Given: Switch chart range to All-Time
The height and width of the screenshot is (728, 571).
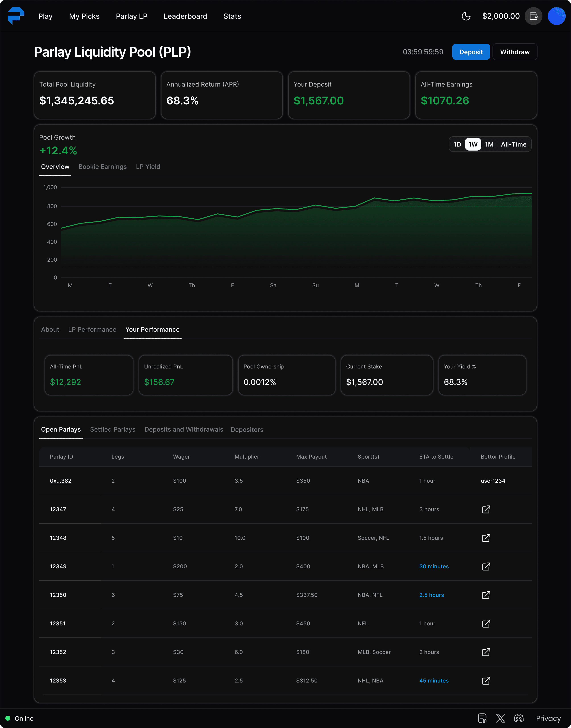Looking at the screenshot, I should click(513, 144).
